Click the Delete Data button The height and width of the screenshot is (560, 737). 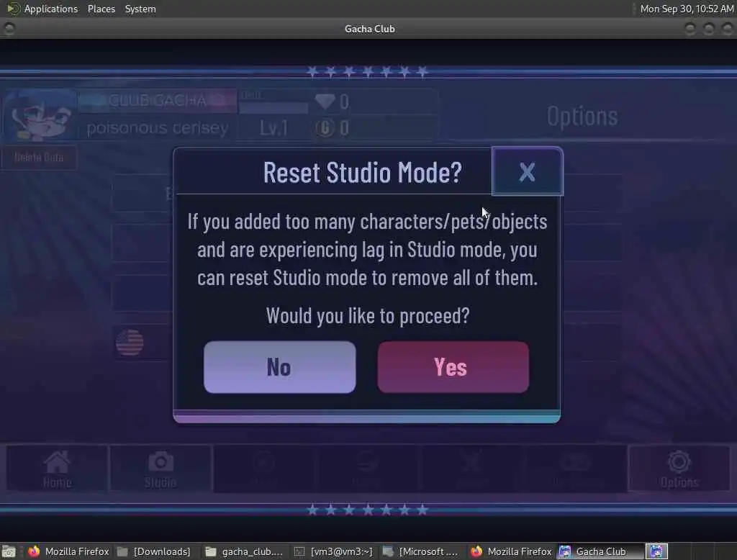[39, 158]
